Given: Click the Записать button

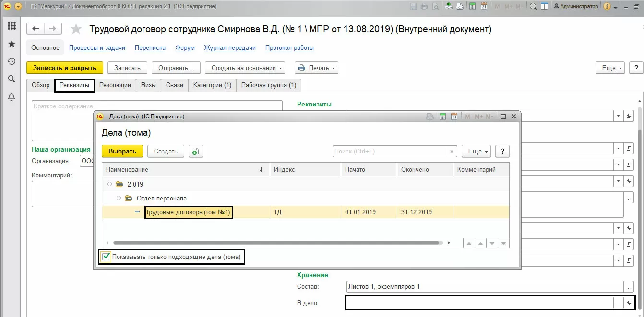Looking at the screenshot, I should click(127, 68).
